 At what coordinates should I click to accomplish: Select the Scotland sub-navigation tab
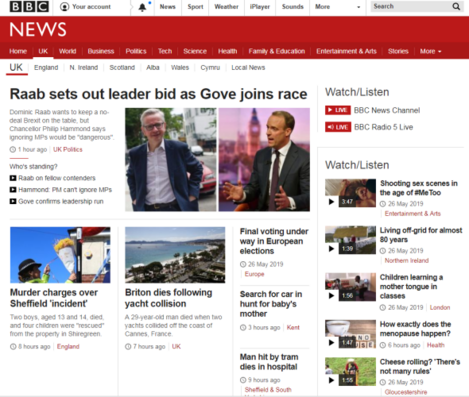pyautogui.click(x=122, y=68)
